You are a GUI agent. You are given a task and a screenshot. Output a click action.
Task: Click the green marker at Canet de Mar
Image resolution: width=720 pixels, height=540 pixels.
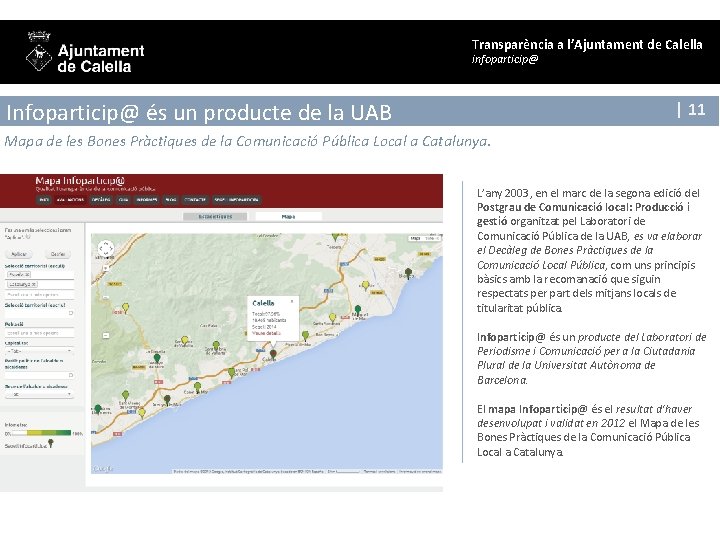[197, 387]
